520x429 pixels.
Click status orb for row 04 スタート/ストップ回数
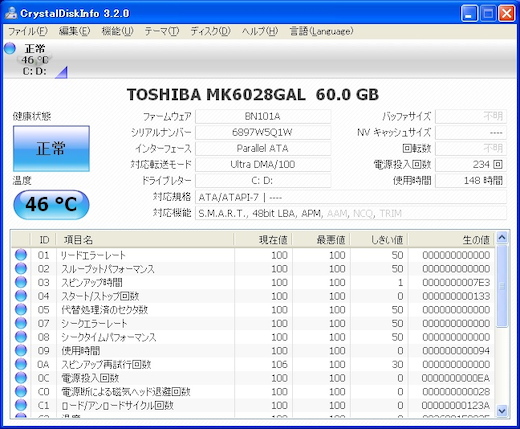[21, 296]
